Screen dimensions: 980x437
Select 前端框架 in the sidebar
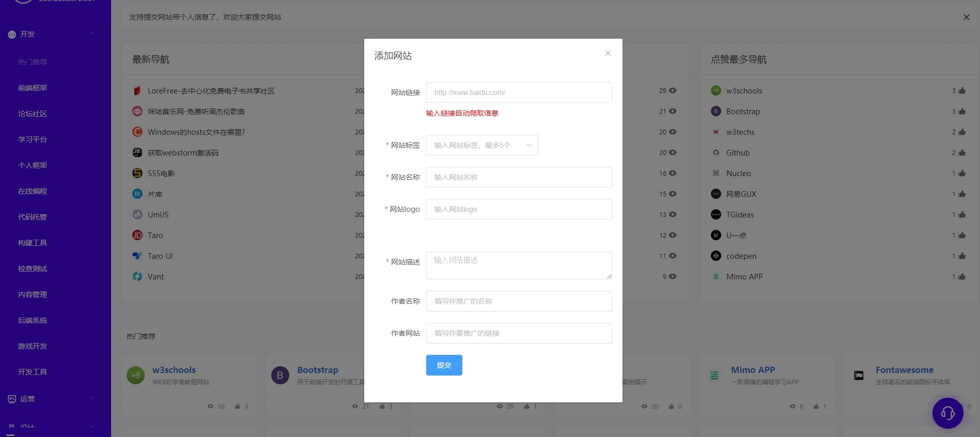click(33, 88)
